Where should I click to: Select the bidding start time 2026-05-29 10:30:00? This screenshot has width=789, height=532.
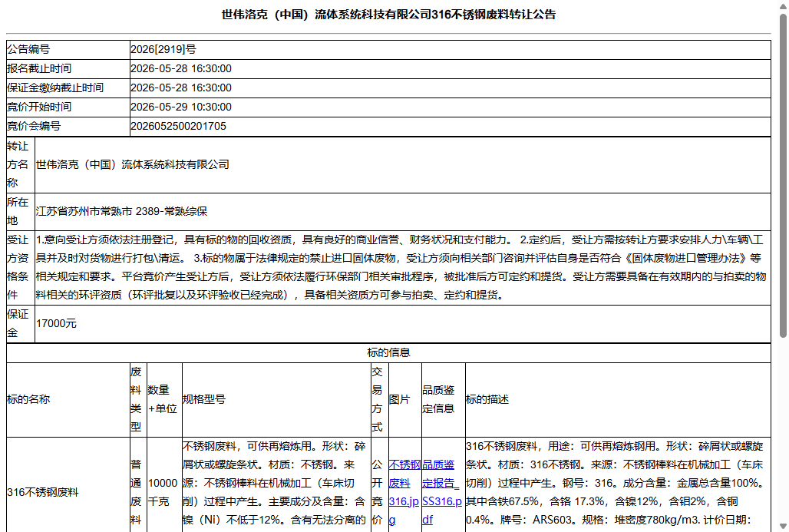coord(181,107)
